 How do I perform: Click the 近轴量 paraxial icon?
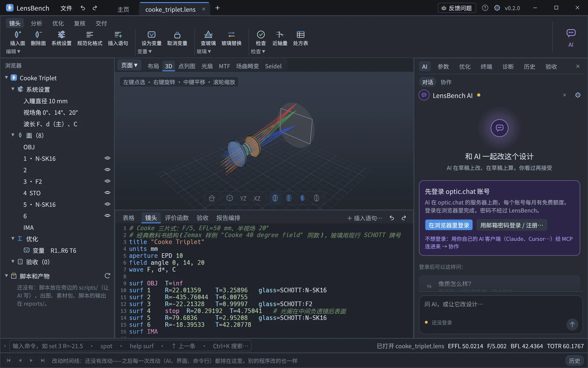coord(280,35)
